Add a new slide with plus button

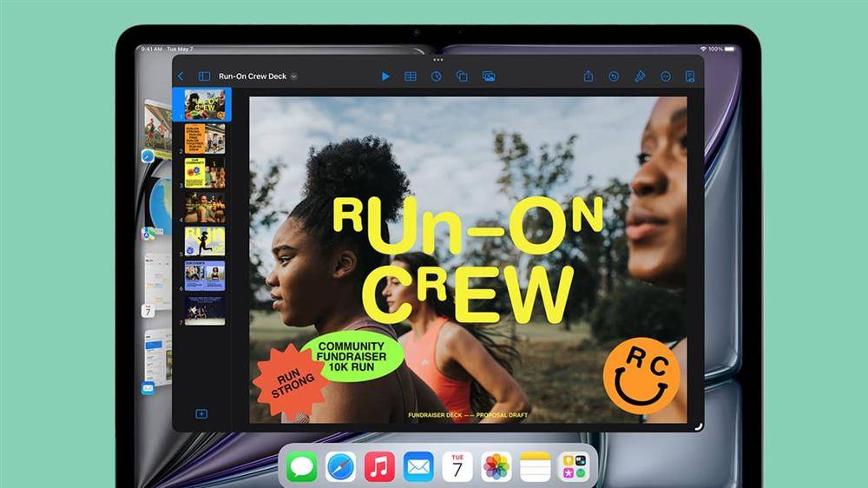click(x=201, y=414)
